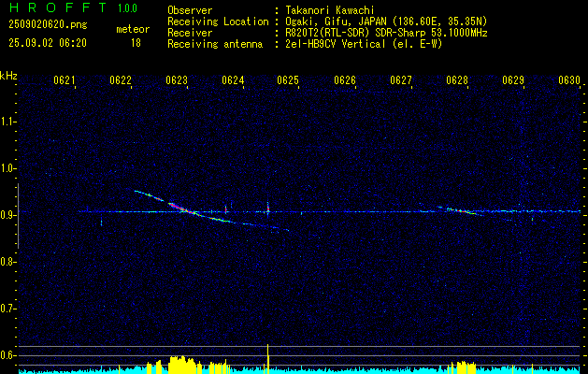Click time marker 0630
588x374 pixels.
pos(569,79)
